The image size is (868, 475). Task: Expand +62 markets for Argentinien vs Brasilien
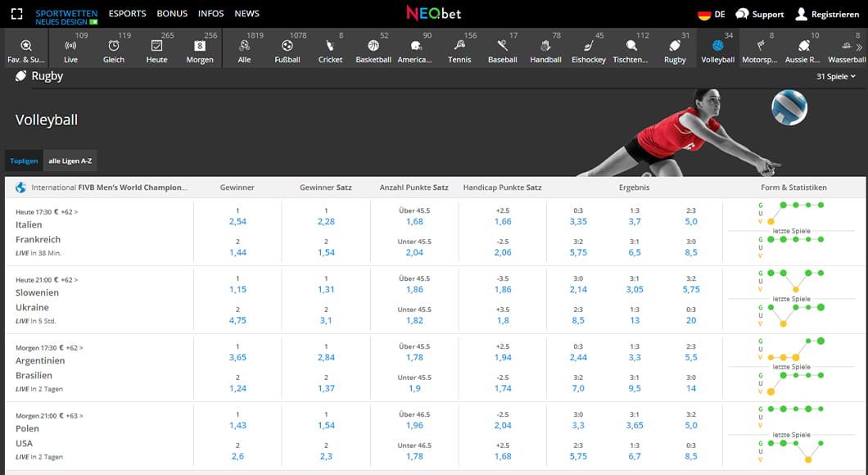pos(75,348)
